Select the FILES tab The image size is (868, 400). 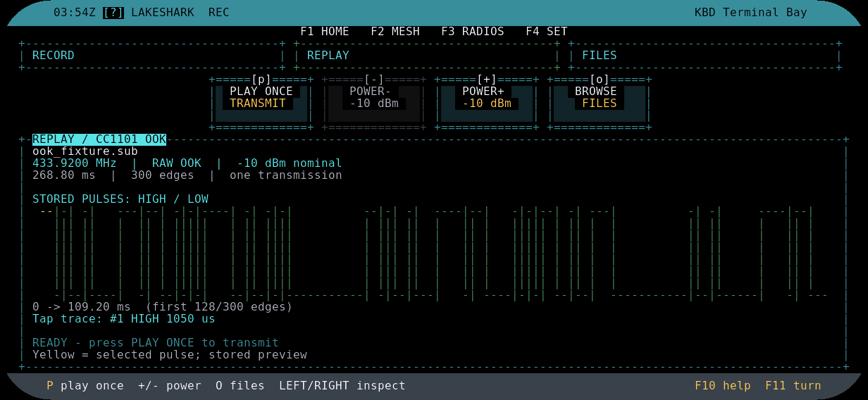[705, 56]
